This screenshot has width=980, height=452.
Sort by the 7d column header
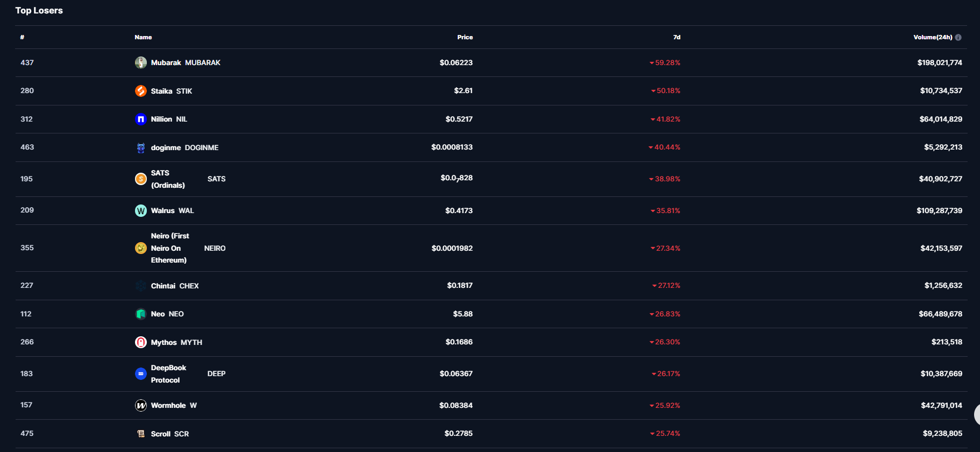677,38
